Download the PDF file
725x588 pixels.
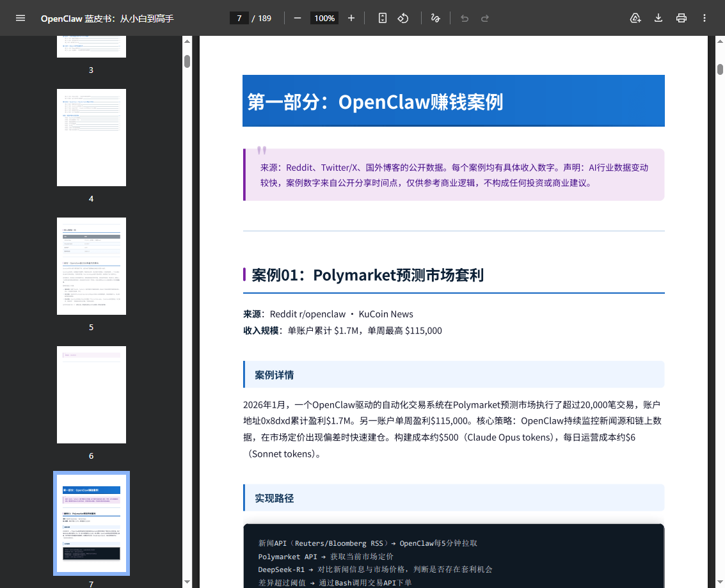click(x=658, y=18)
